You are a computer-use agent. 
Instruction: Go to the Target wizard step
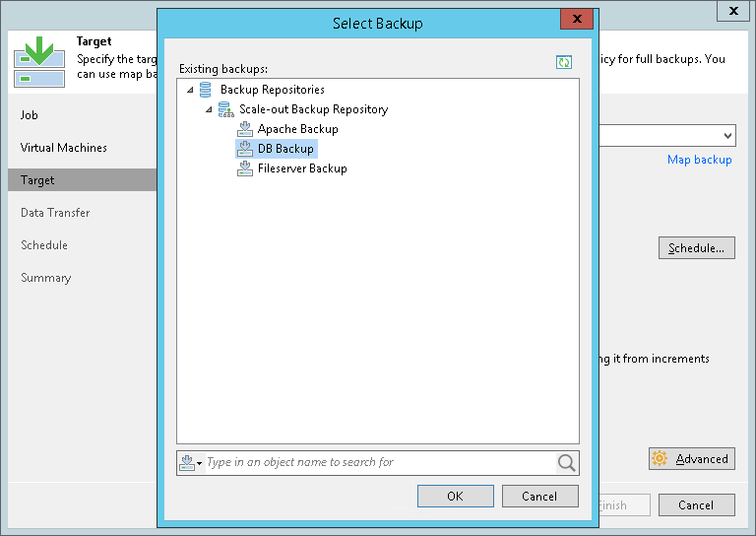pyautogui.click(x=82, y=180)
